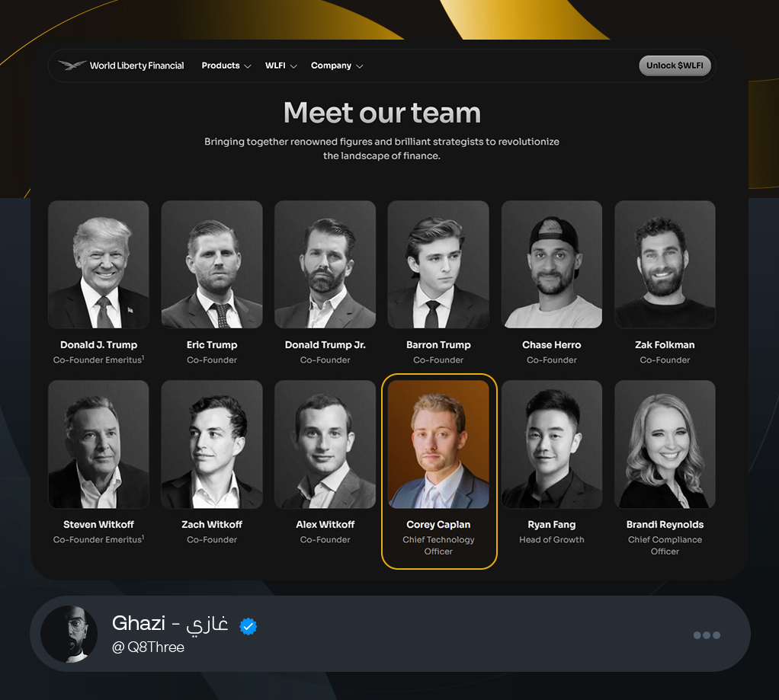The width and height of the screenshot is (779, 700).
Task: Click Ghazi's profile avatar picture
Action: [x=69, y=634]
